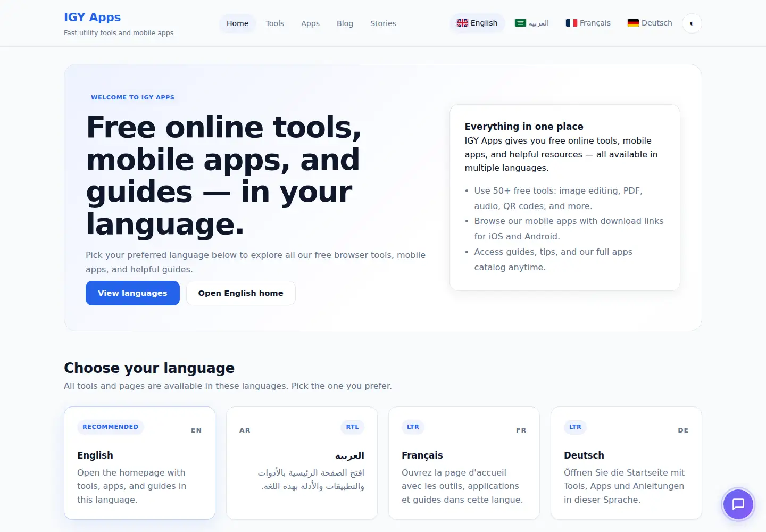Screen dimensions: 766x532
Task: Click the German flag icon
Action: pyautogui.click(x=633, y=23)
